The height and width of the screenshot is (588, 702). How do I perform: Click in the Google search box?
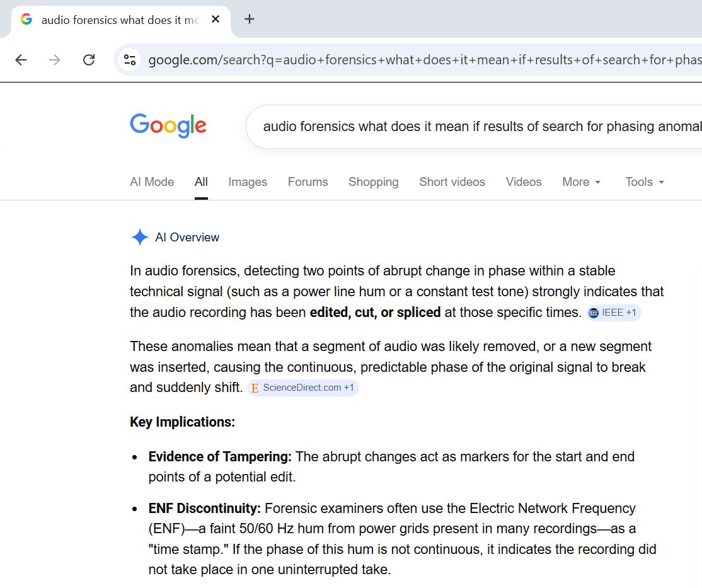coord(479,127)
